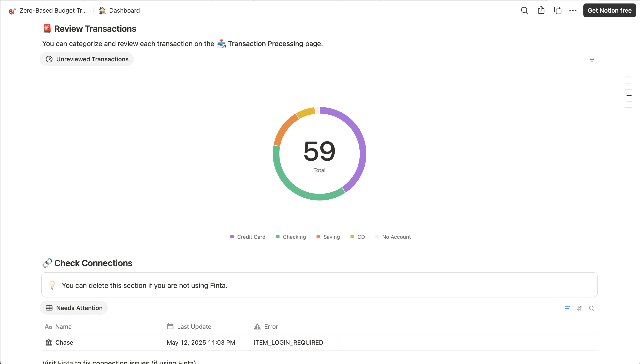Jump to active section in page outline
Image resolution: width=640 pixels, height=364 pixels.
coord(629,95)
